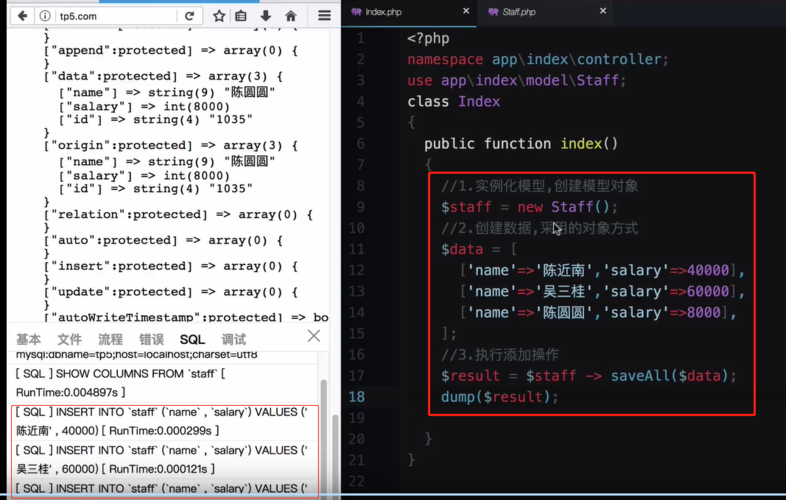Reload the tp5.com page
786x500 pixels.
pyautogui.click(x=189, y=16)
